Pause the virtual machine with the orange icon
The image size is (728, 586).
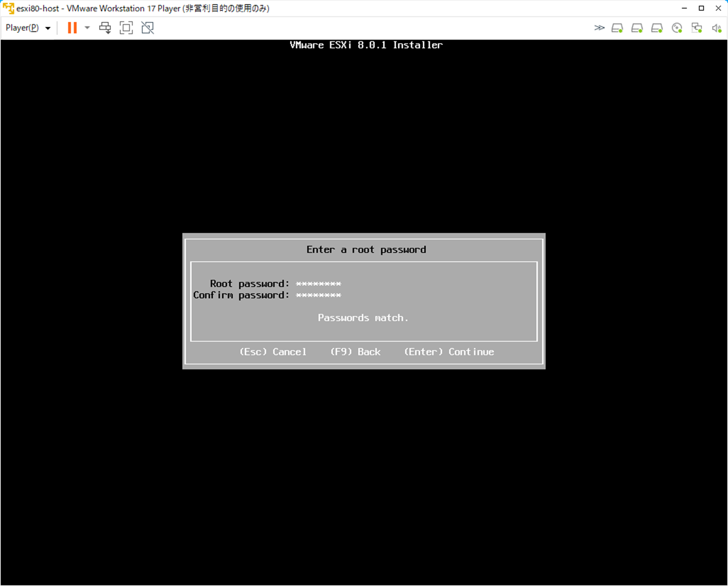pyautogui.click(x=72, y=28)
